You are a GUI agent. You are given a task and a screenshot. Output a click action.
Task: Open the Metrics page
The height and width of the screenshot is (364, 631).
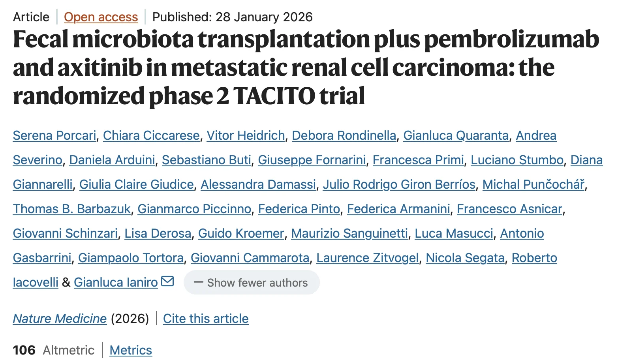(131, 350)
